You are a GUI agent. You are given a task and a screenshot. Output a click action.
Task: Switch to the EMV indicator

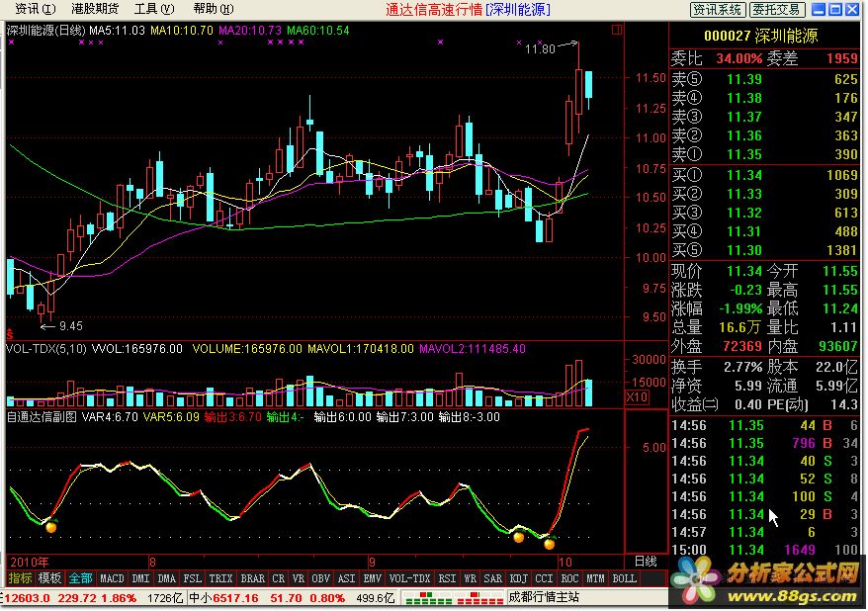(372, 578)
